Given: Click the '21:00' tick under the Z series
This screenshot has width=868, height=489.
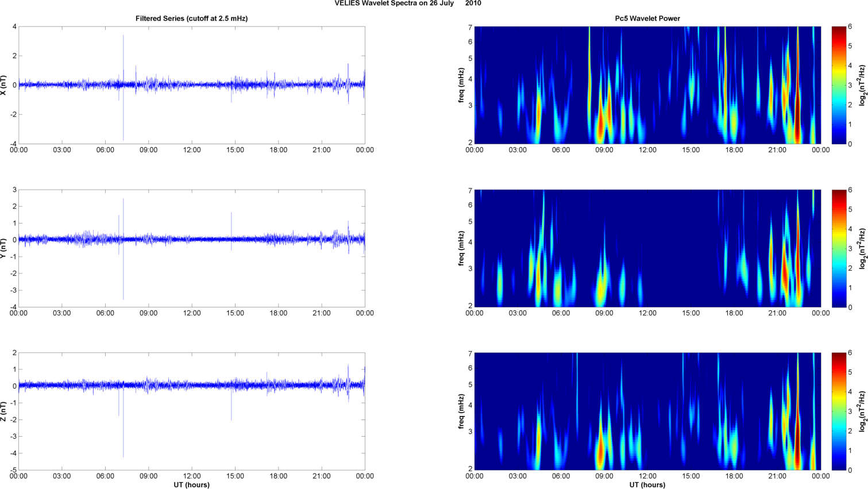Looking at the screenshot, I should (322, 476).
